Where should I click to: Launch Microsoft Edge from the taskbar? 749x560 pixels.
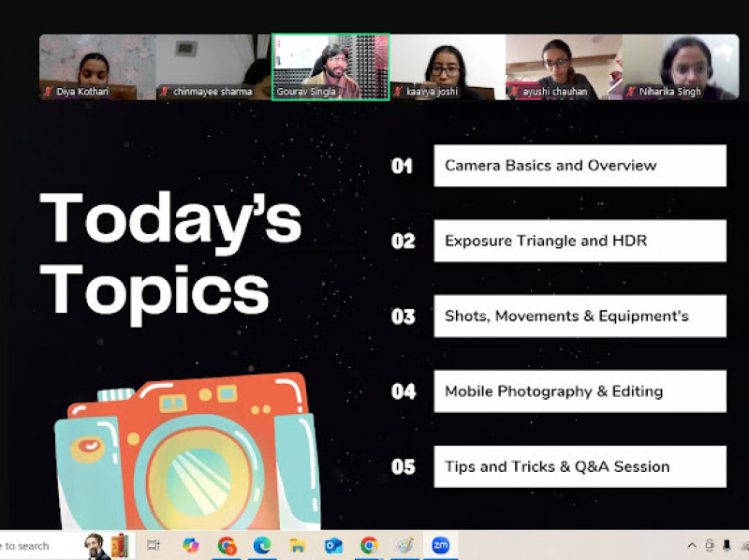[x=262, y=545]
